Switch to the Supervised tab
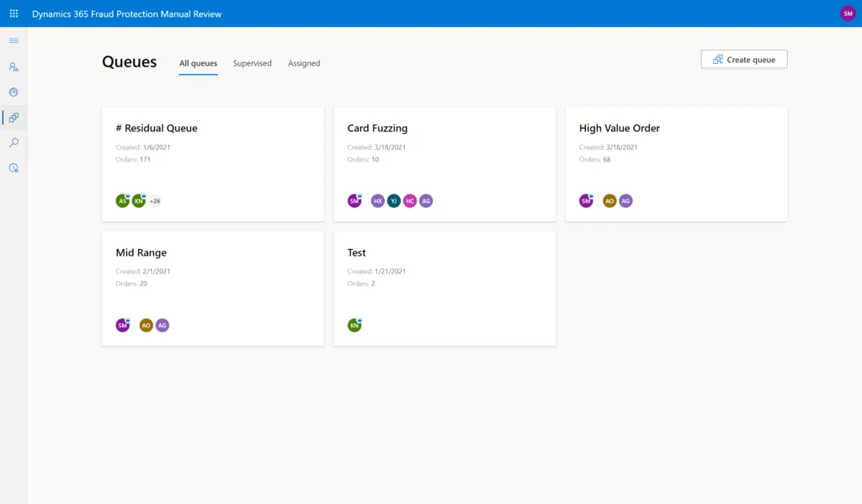Screen dimensions: 862x504 tap(253, 63)
